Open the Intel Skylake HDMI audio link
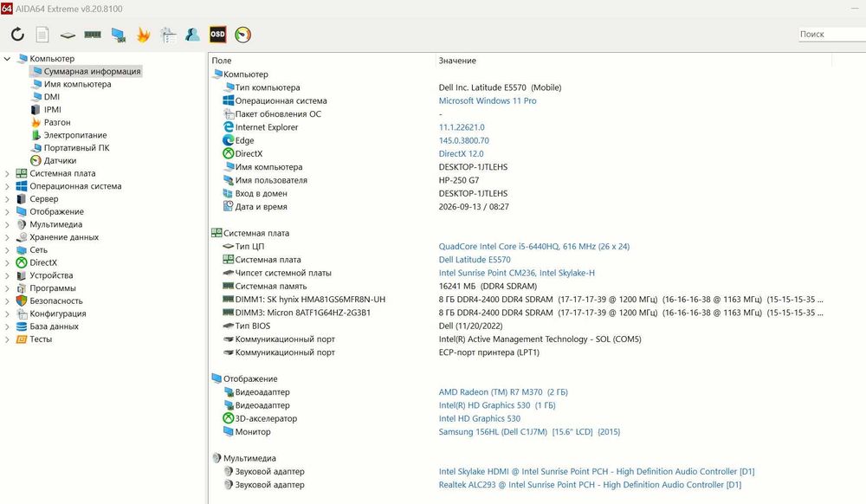The height and width of the screenshot is (504, 866). (597, 471)
